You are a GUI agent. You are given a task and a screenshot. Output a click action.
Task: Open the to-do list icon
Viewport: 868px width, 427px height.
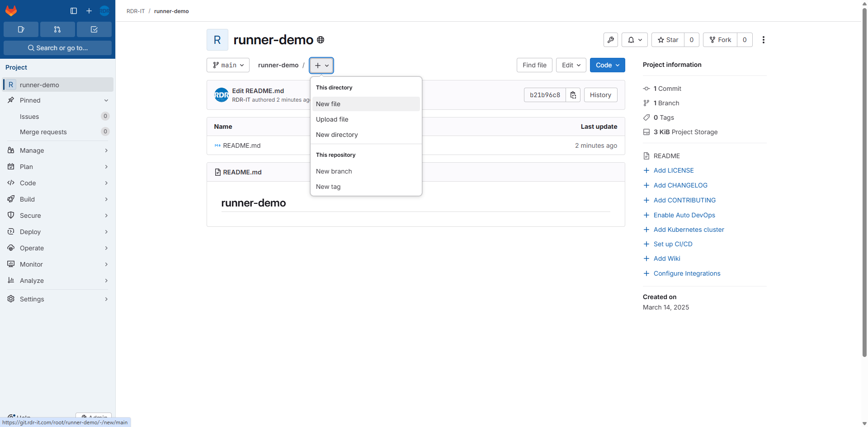[x=94, y=29]
